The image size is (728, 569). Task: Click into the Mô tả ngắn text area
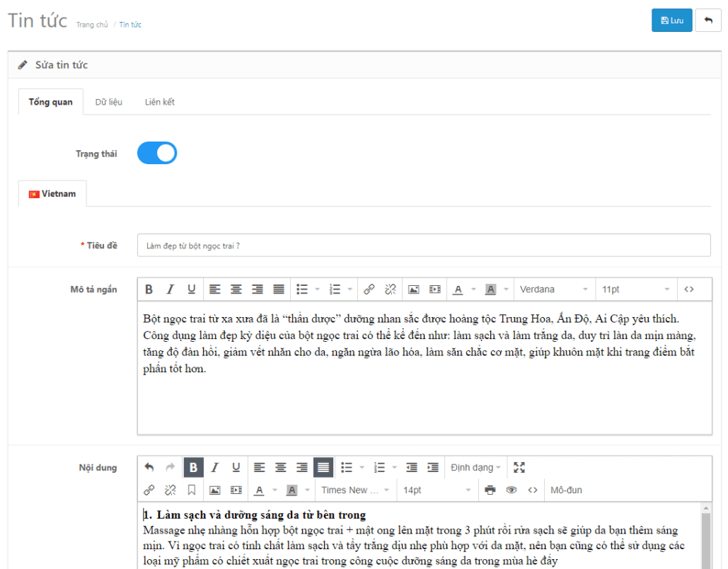(424, 368)
